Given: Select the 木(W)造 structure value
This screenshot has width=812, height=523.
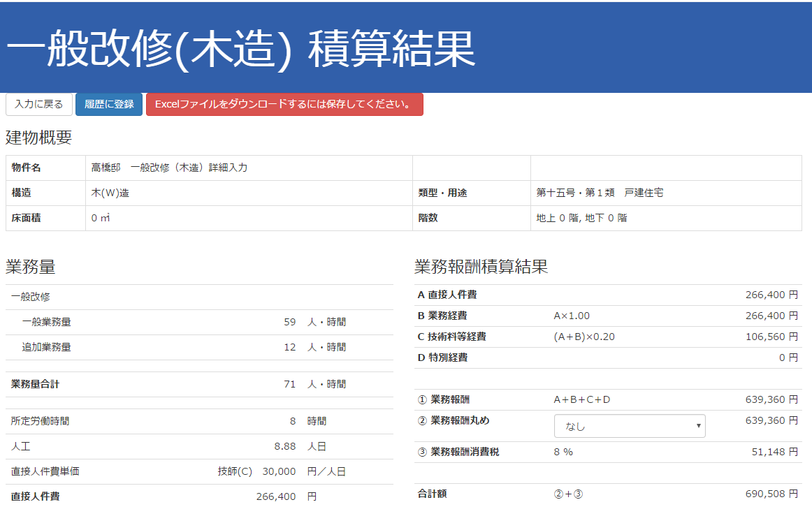Looking at the screenshot, I should pyautogui.click(x=110, y=193).
